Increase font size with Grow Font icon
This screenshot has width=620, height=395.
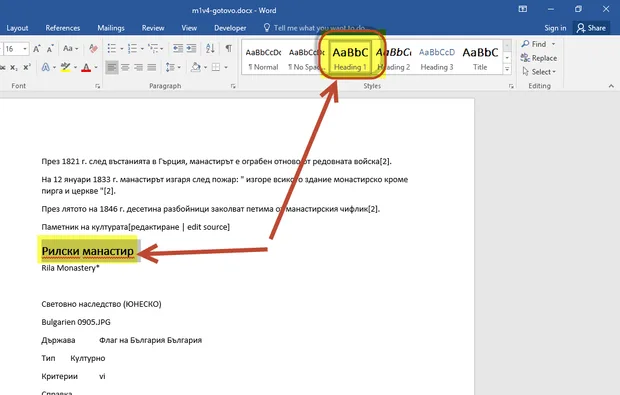[36, 49]
